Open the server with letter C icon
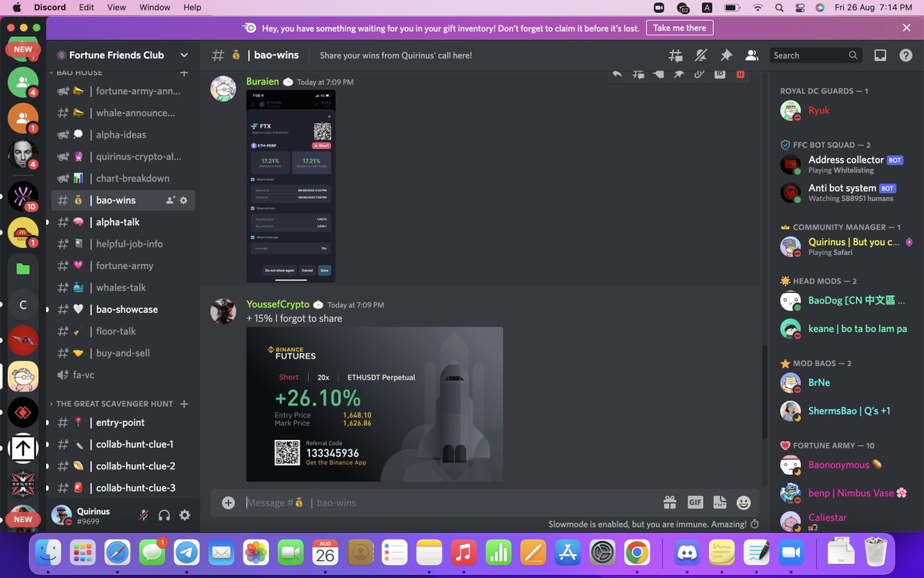The width and height of the screenshot is (924, 578). [x=23, y=304]
